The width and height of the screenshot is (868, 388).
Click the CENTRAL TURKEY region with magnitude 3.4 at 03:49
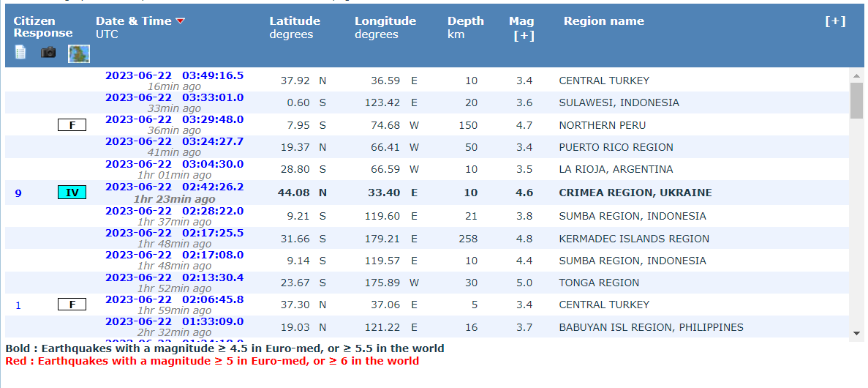(x=604, y=81)
